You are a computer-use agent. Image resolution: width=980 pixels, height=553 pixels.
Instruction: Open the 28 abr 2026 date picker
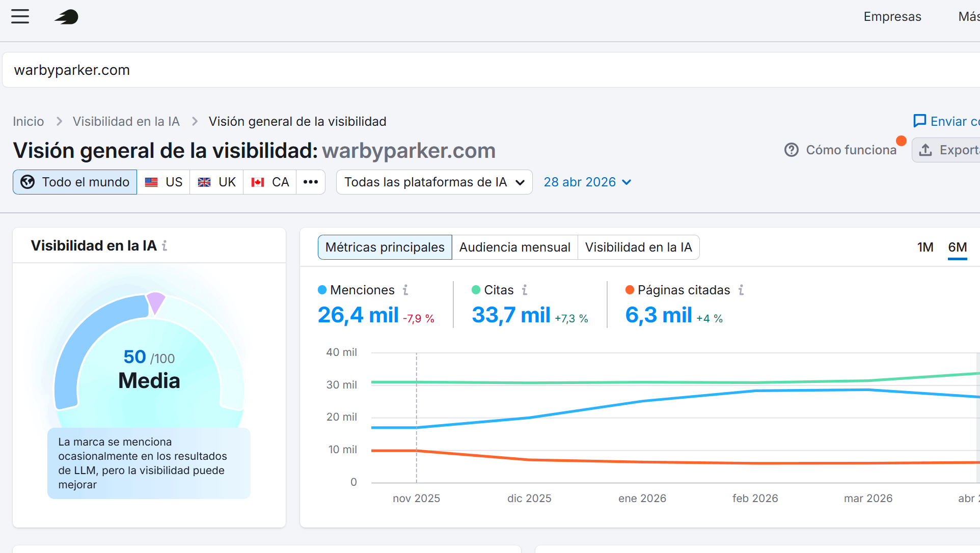(x=587, y=182)
